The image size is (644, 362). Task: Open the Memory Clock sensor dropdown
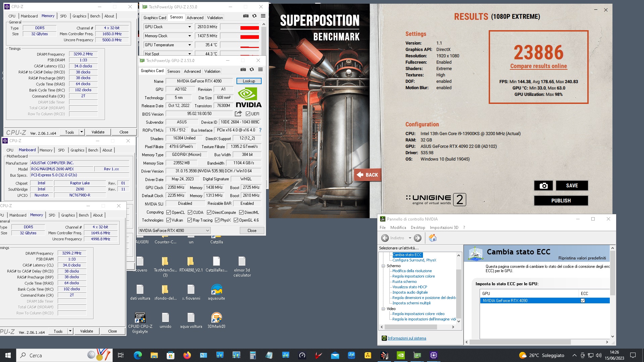[190, 36]
